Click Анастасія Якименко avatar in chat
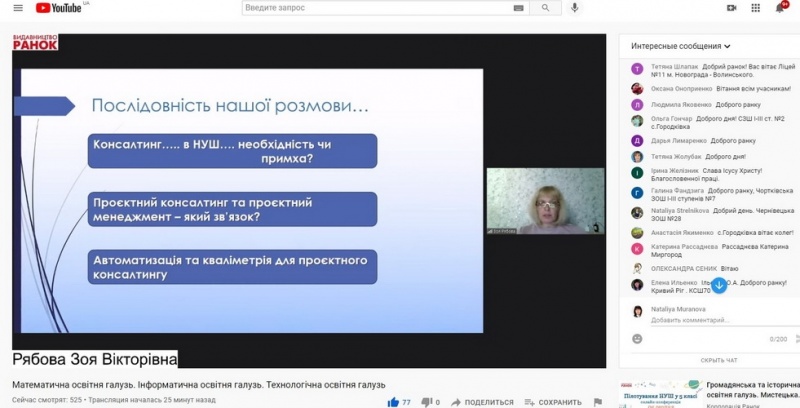The height and width of the screenshot is (408, 800). coord(637,233)
